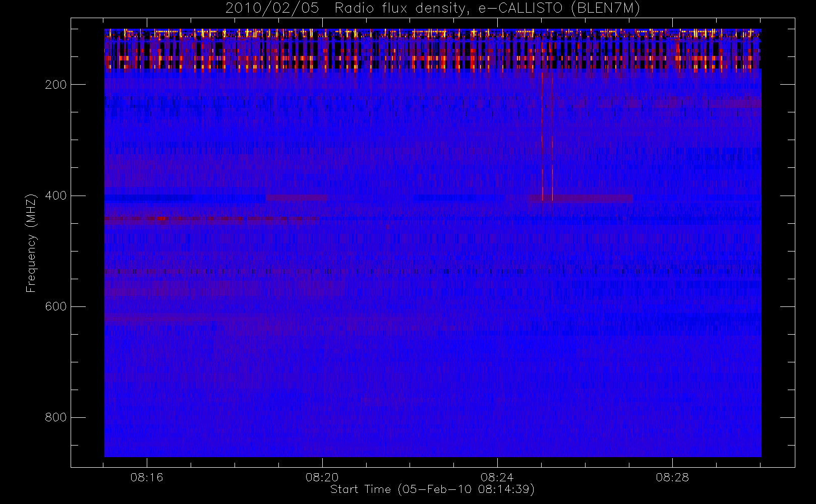Click the 200 frequency tick label
The image size is (816, 504).
[55, 85]
